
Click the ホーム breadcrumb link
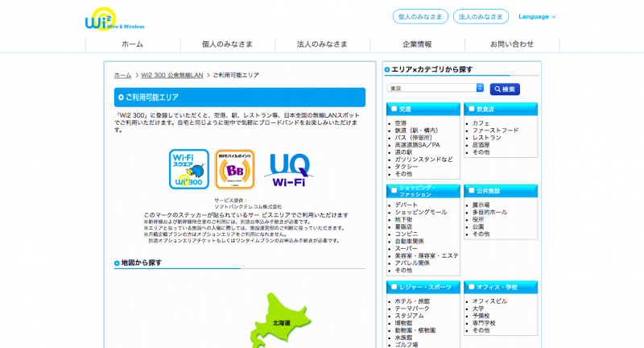pyautogui.click(x=122, y=75)
